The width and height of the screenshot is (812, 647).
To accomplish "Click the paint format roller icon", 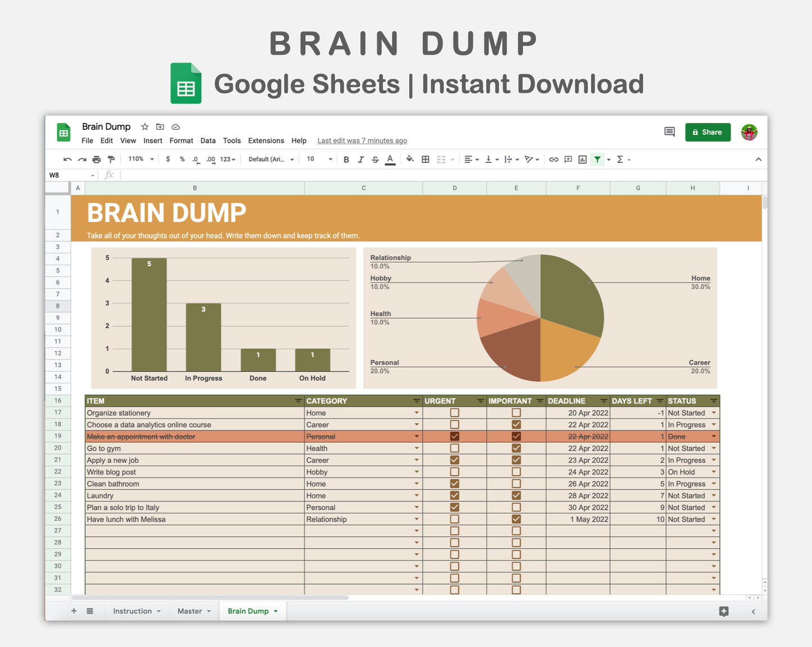I will click(111, 160).
